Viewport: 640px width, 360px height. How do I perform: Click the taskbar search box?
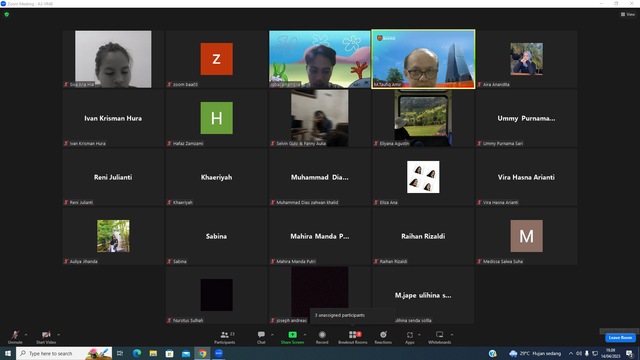click(64, 353)
